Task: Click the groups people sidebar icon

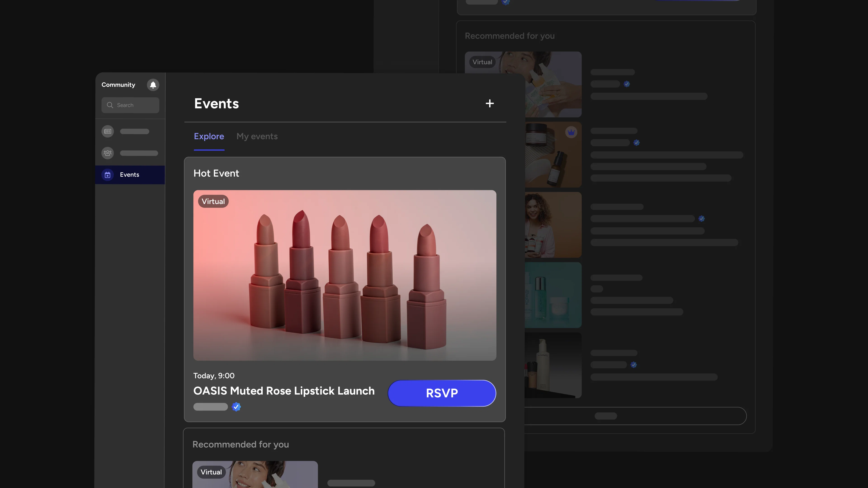Action: pyautogui.click(x=108, y=153)
